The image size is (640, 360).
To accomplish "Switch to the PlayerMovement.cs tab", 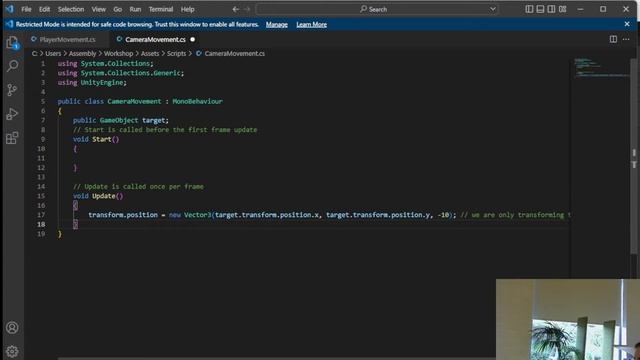I will pyautogui.click(x=67, y=40).
